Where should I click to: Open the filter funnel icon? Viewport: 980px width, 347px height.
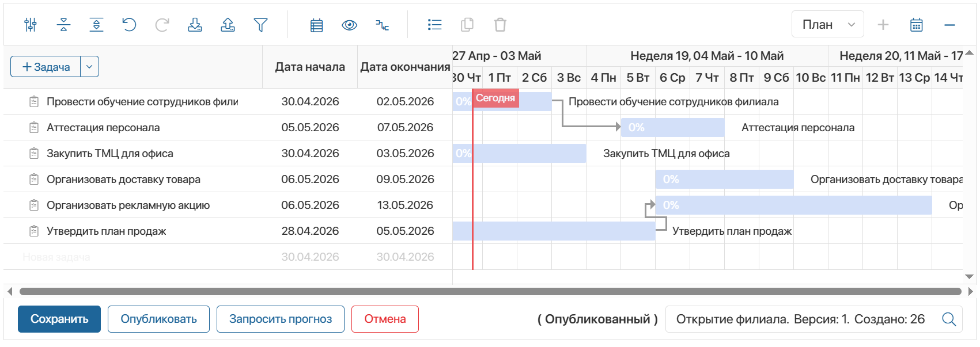[x=261, y=25]
